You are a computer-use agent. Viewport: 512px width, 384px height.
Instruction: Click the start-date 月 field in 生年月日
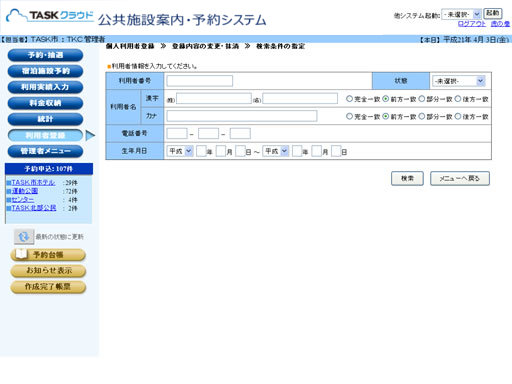point(221,151)
